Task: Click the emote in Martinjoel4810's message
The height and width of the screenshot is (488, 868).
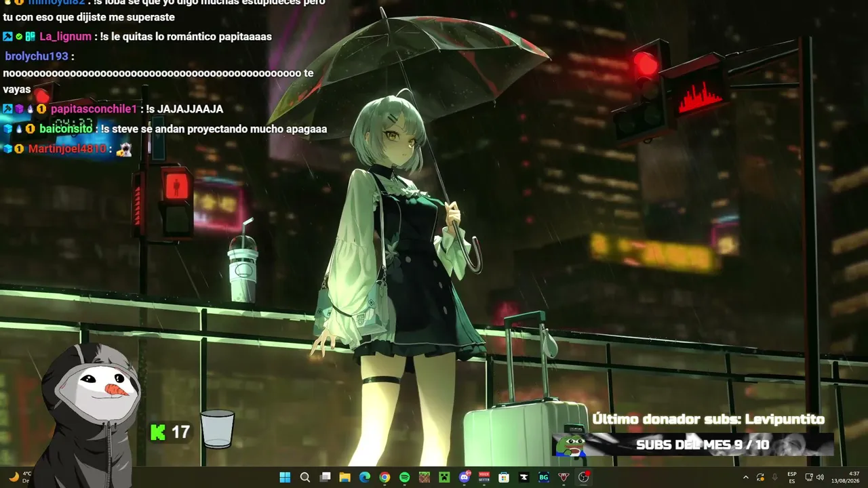Action: [123, 149]
